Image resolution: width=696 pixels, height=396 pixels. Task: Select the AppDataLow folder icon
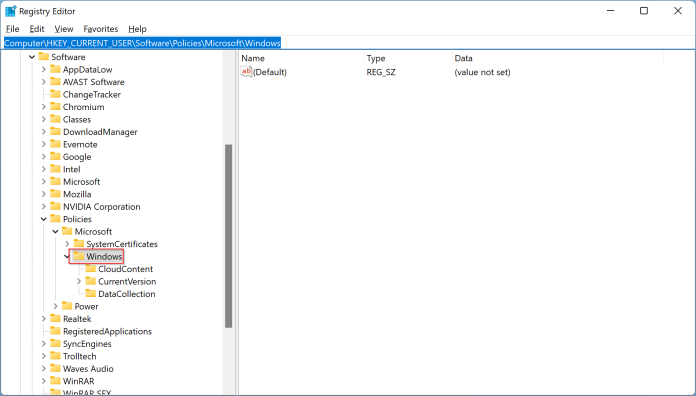point(55,69)
